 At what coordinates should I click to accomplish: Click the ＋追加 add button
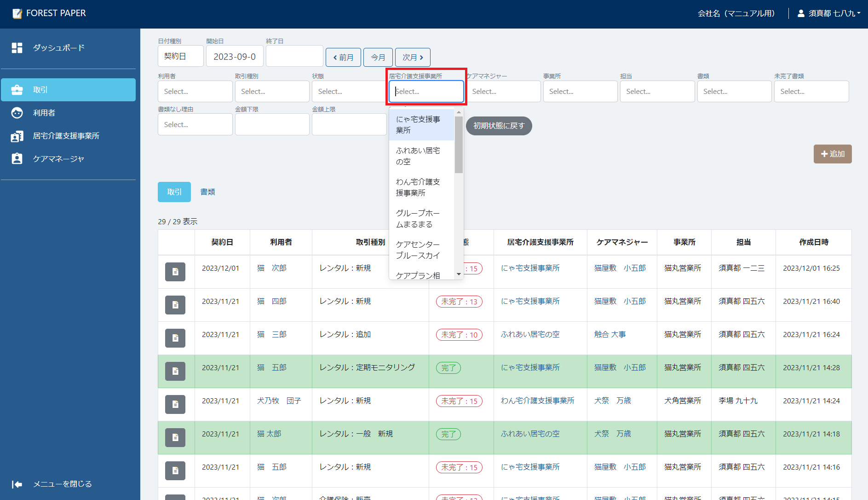click(832, 154)
